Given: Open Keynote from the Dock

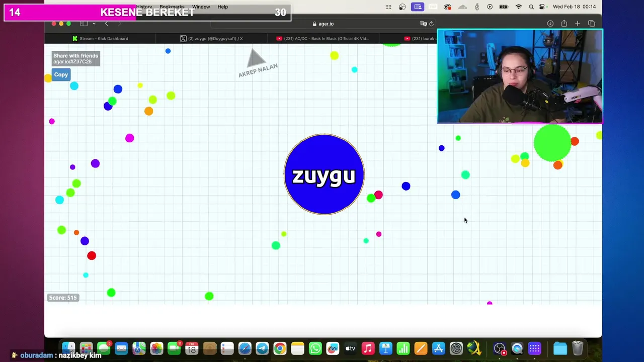Looking at the screenshot, I should pos(385,348).
